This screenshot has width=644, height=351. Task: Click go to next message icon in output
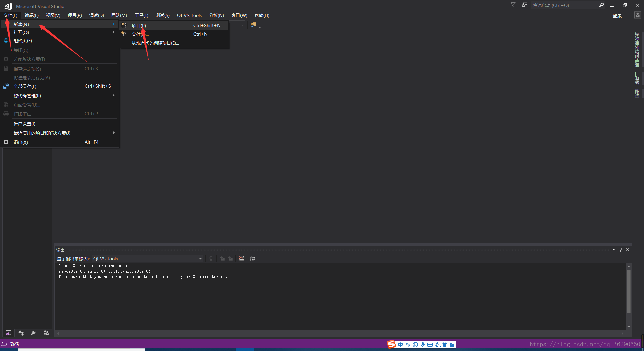(x=230, y=259)
